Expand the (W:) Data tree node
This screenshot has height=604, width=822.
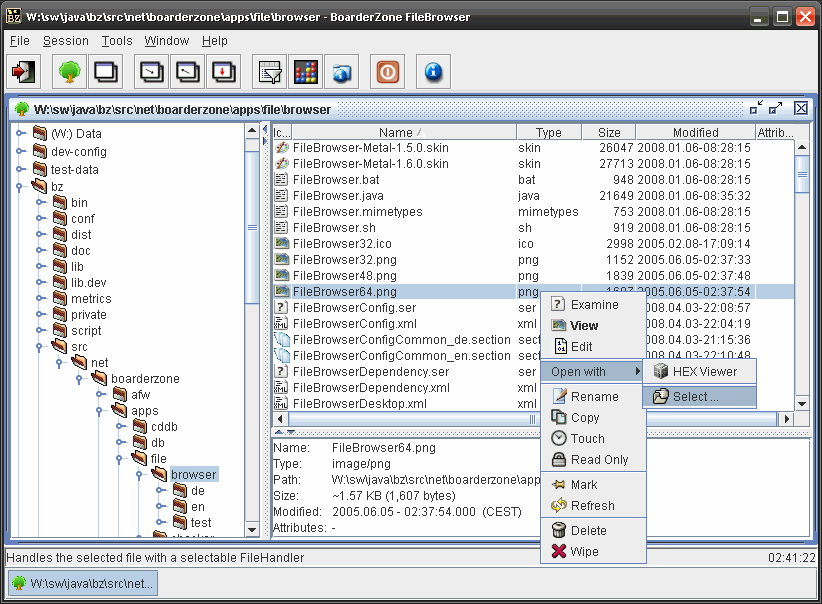(x=20, y=133)
